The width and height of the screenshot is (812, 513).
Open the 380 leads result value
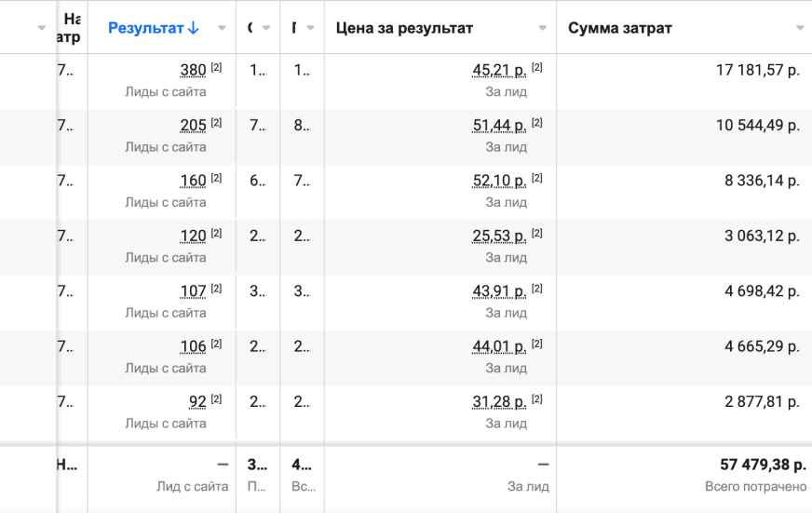[x=193, y=71]
